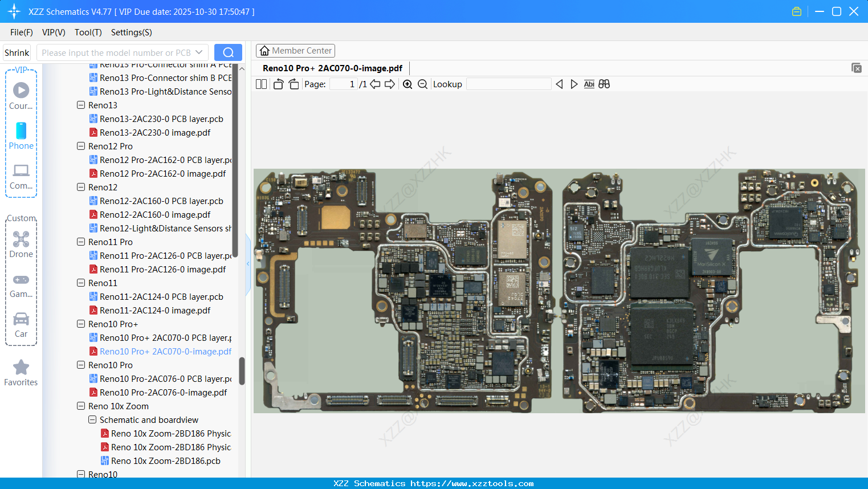Open the Phone category in sidebar
Screen dimensions: 868x489
coord(21,136)
